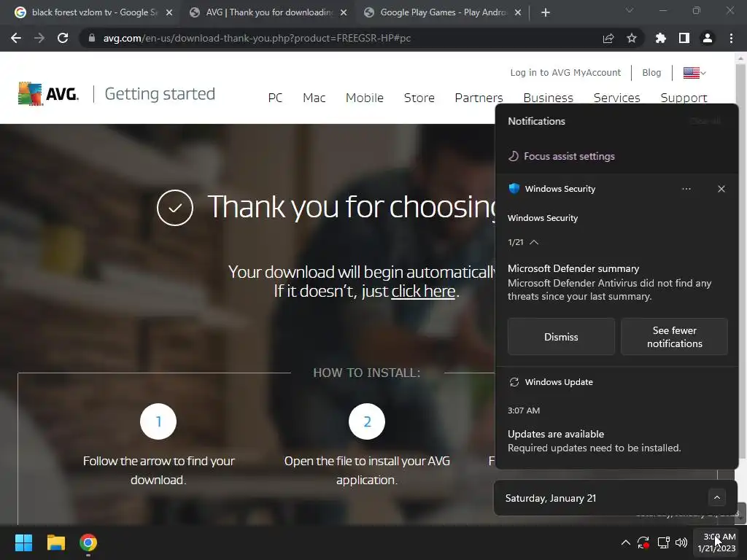Choose See fewer notifications
The height and width of the screenshot is (560, 747).
[675, 337]
